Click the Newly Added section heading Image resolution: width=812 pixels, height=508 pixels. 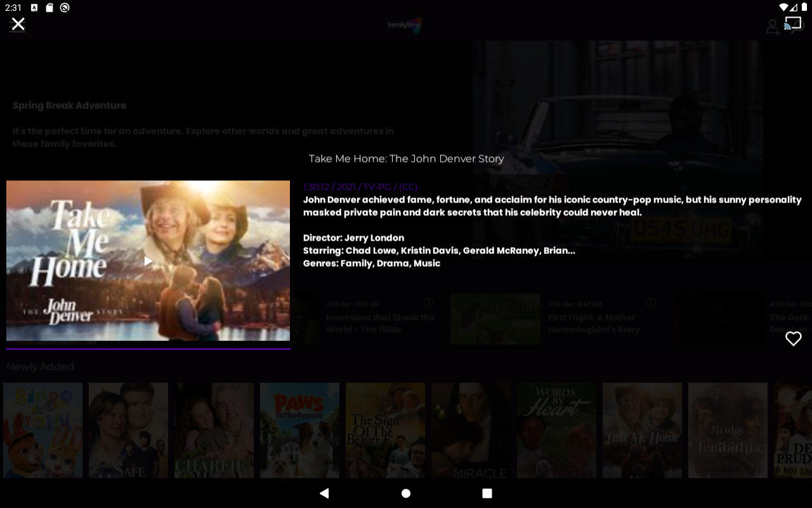40,366
